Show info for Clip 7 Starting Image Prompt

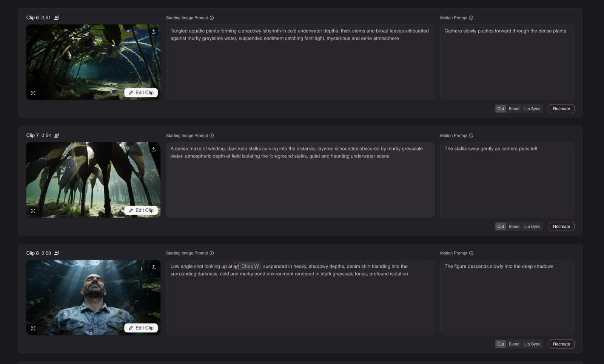(212, 136)
